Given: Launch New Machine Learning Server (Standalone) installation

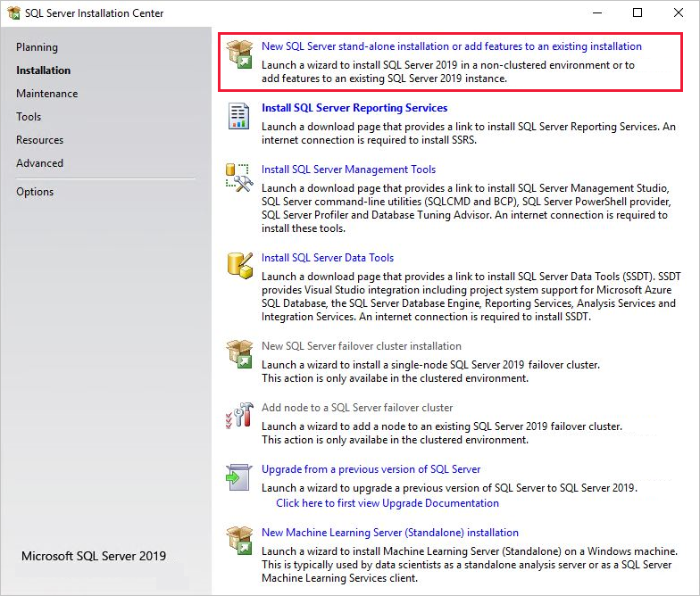Looking at the screenshot, I should (390, 533).
